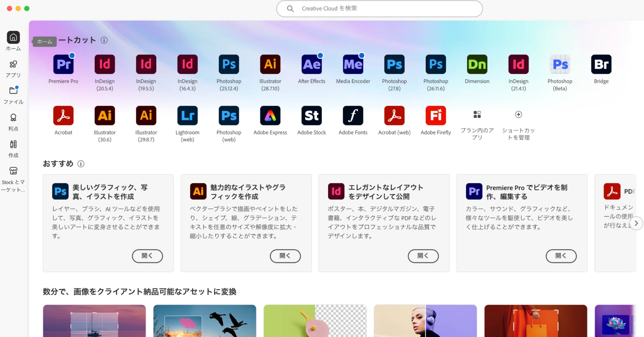Open Adobe Express
The image size is (644, 337).
coord(270,115)
